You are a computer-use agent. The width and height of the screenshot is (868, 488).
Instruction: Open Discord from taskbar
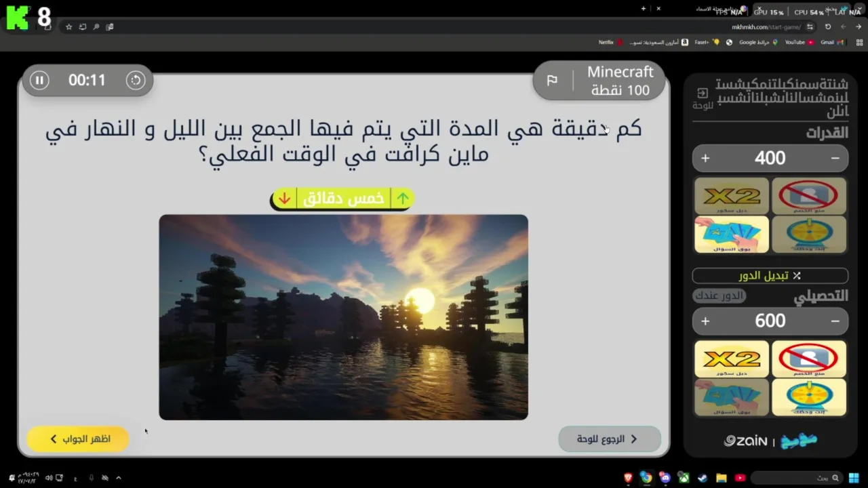(665, 478)
